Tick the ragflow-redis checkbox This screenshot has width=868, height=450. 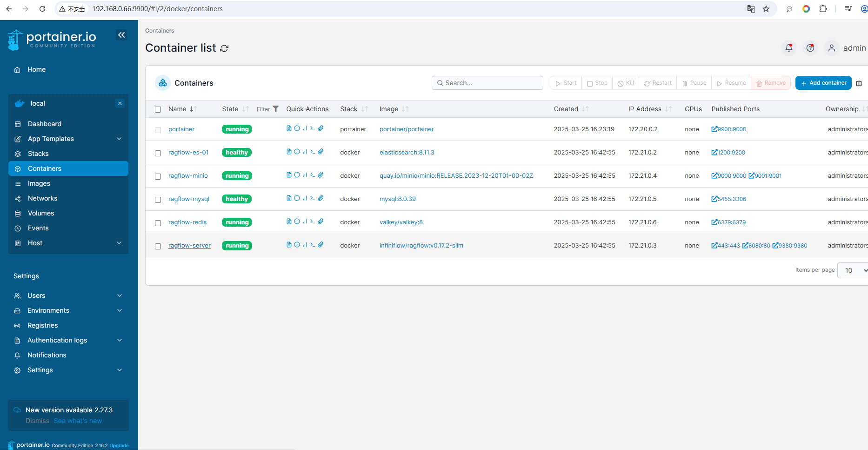(x=158, y=223)
